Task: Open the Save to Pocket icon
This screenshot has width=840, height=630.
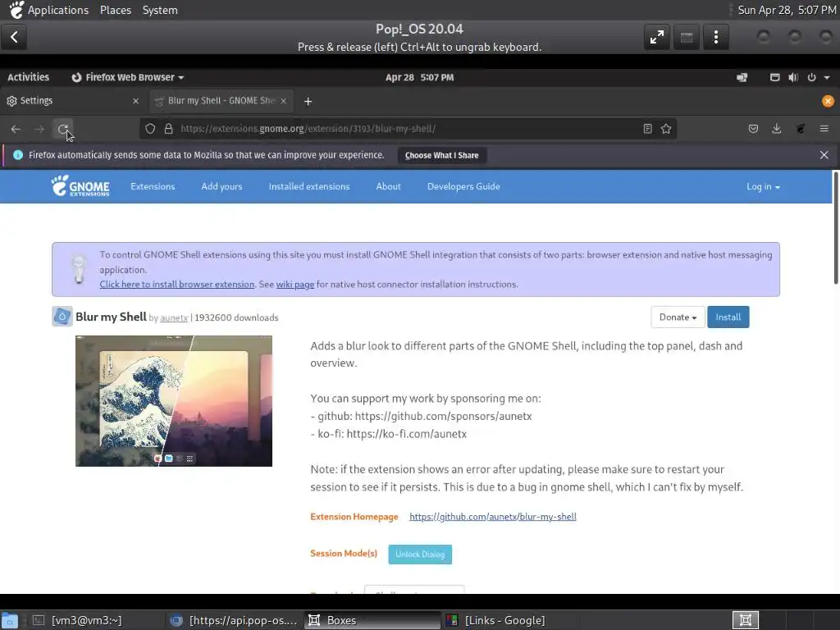Action: pos(753,129)
